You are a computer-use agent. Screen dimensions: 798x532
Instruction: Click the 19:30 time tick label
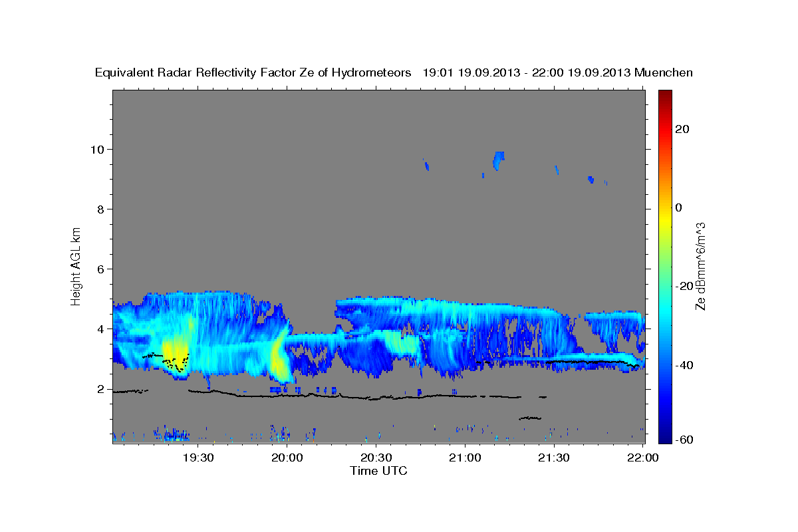point(198,458)
